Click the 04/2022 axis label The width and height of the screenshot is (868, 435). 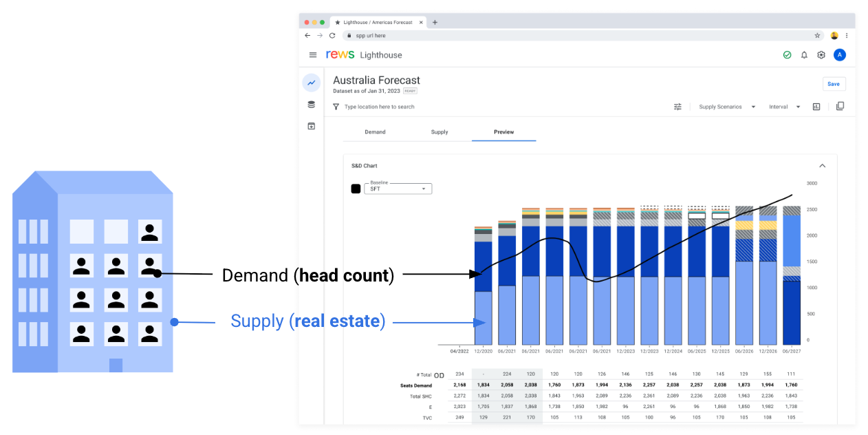[459, 351]
